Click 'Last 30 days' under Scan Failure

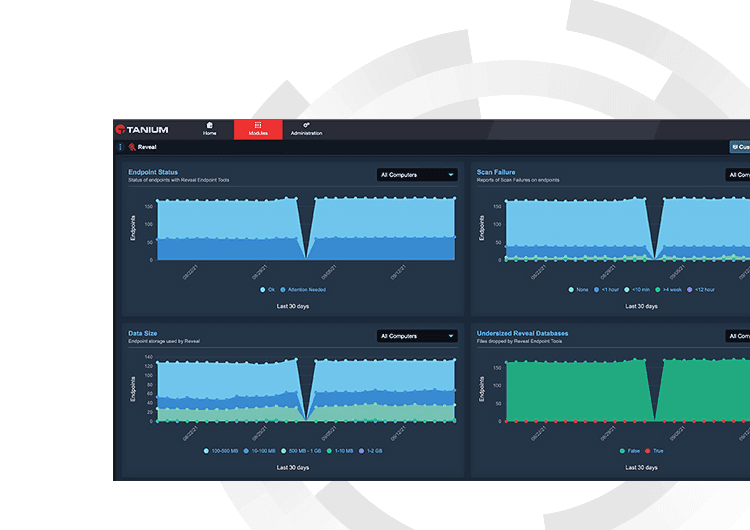tap(641, 306)
